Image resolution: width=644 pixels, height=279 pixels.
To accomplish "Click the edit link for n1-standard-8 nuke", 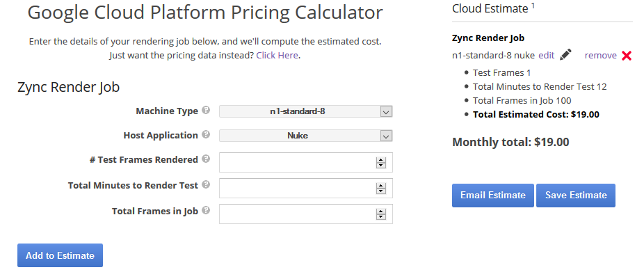I will coord(546,56).
